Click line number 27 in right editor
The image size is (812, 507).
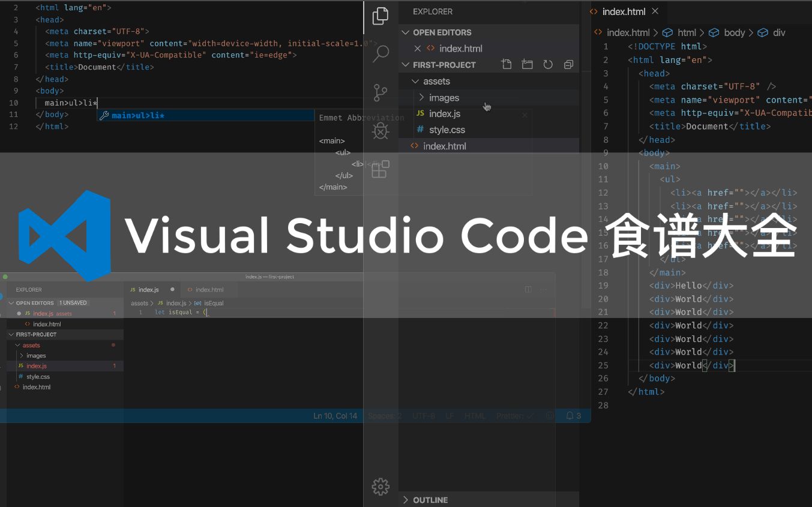(x=603, y=392)
